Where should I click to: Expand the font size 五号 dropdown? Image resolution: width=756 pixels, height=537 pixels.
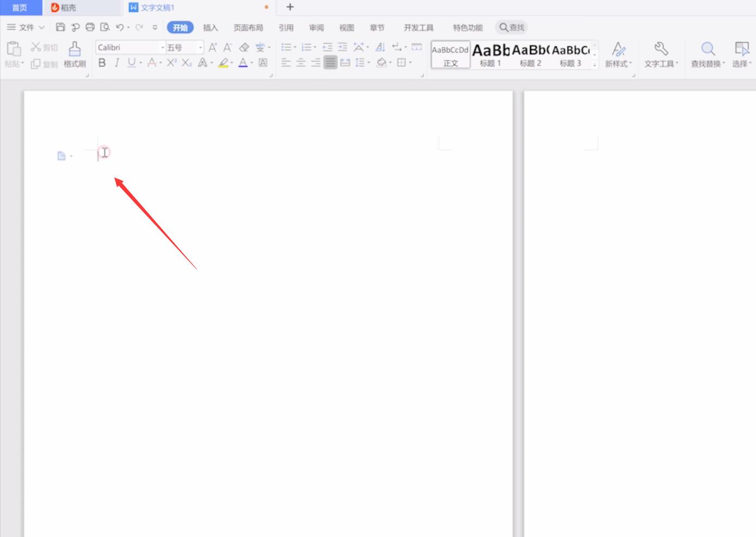coord(200,48)
